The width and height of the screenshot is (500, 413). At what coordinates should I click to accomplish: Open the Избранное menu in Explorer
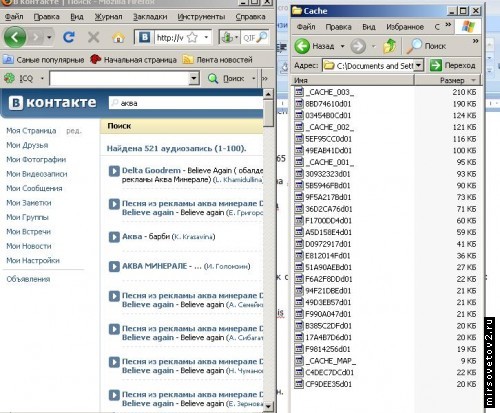click(x=405, y=27)
